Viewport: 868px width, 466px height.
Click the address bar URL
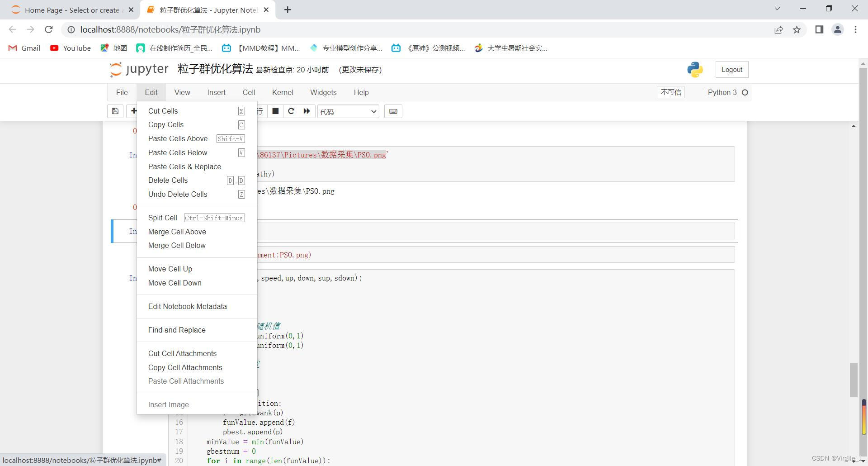point(170,29)
